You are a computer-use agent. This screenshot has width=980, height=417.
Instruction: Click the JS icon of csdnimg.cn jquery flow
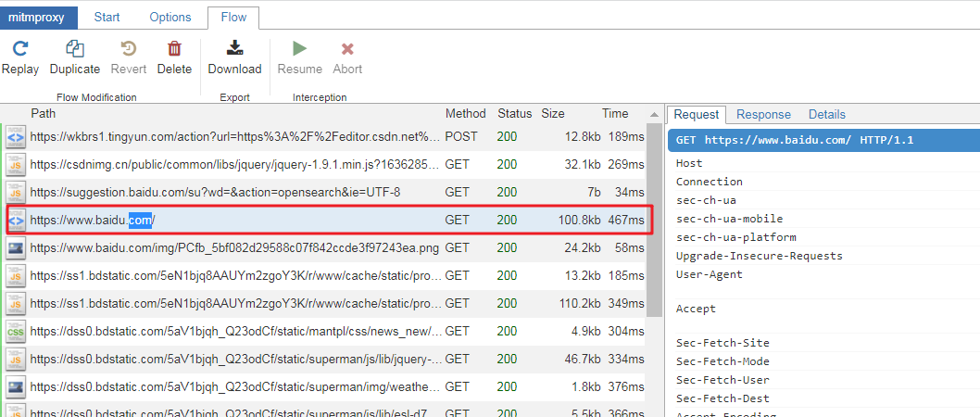(x=15, y=164)
